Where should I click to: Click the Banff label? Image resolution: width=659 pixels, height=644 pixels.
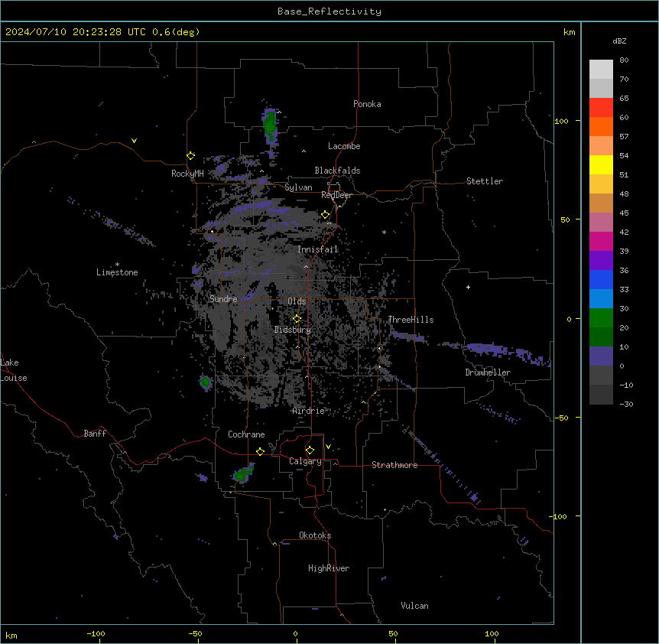(95, 434)
